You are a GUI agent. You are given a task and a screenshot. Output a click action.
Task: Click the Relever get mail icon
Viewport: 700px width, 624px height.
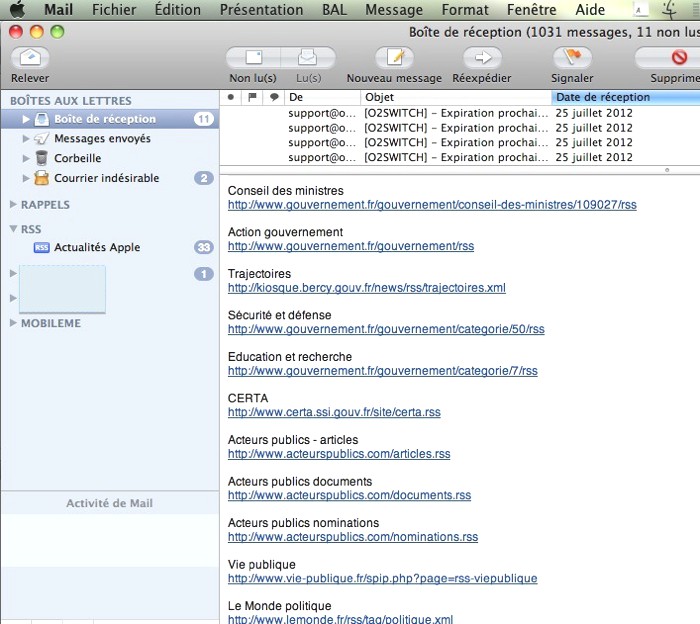click(x=30, y=58)
